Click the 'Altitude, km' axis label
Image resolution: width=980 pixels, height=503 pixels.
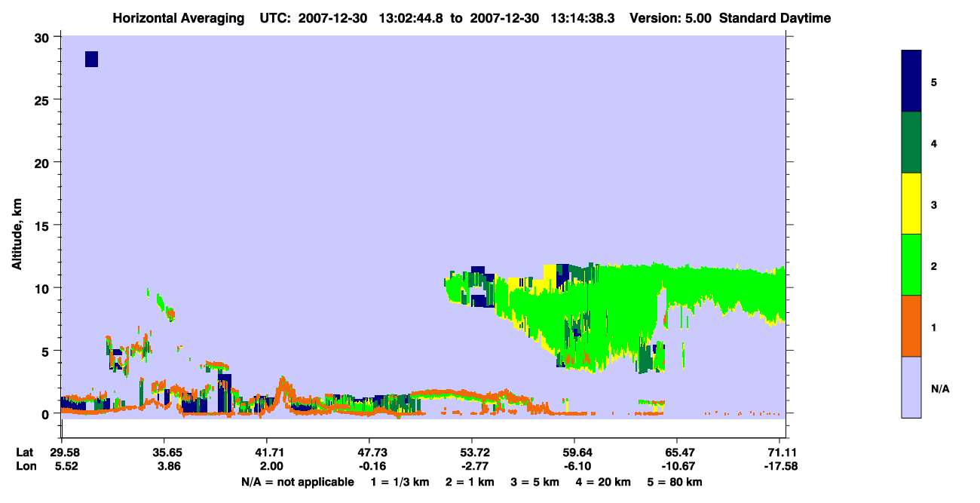point(17,235)
